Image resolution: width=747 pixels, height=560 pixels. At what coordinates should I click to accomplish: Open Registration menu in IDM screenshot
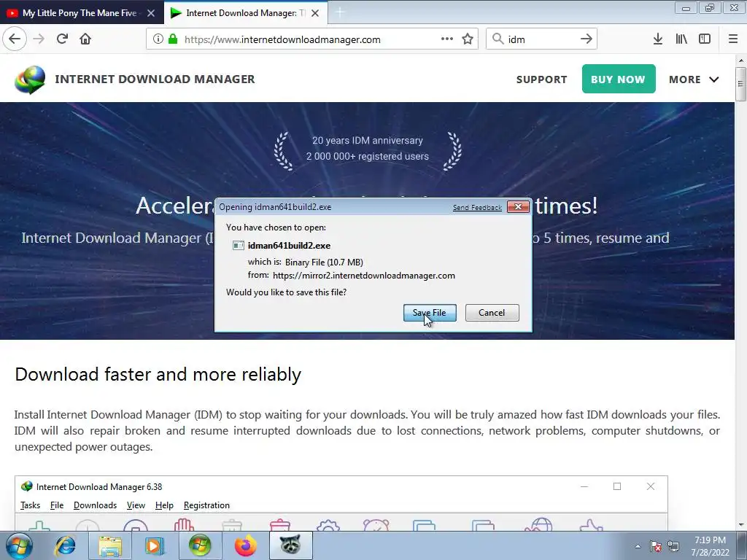[206, 505]
